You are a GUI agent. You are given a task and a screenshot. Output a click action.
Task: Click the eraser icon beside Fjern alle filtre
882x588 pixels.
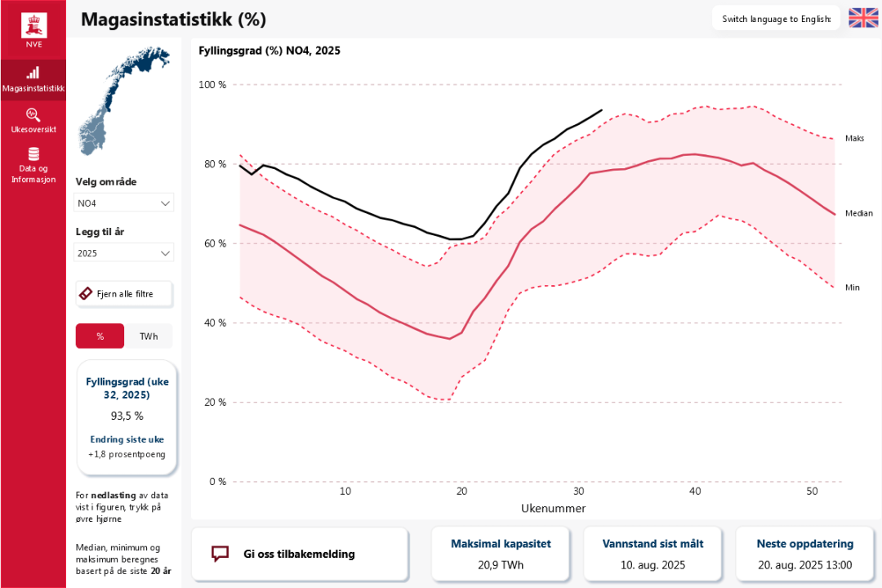(86, 293)
